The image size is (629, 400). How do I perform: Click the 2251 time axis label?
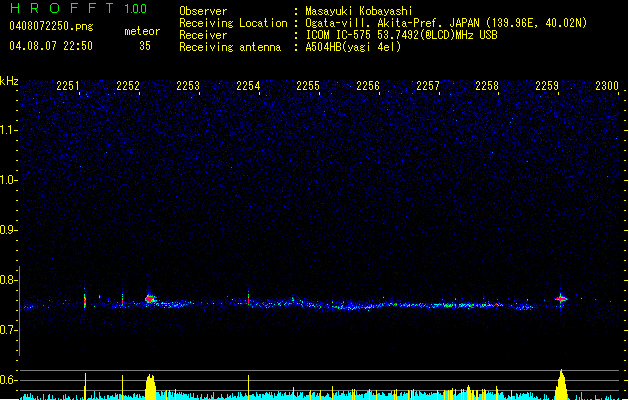pyautogui.click(x=68, y=86)
